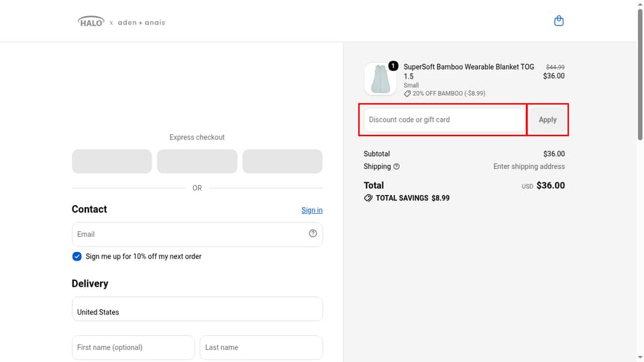The height and width of the screenshot is (362, 644).
Task: Click the SuperSoft Bamboo Wearable Blanket title
Action: pyautogui.click(x=469, y=72)
